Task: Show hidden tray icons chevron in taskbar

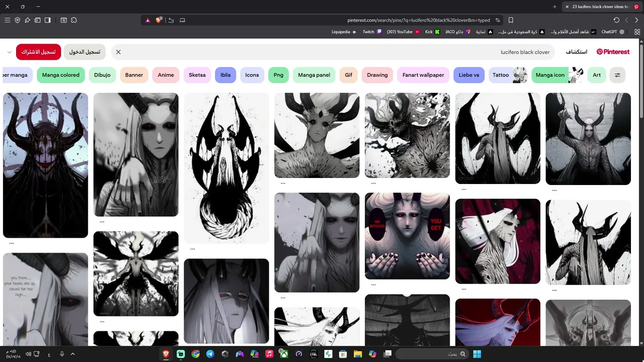Action: [x=72, y=354]
